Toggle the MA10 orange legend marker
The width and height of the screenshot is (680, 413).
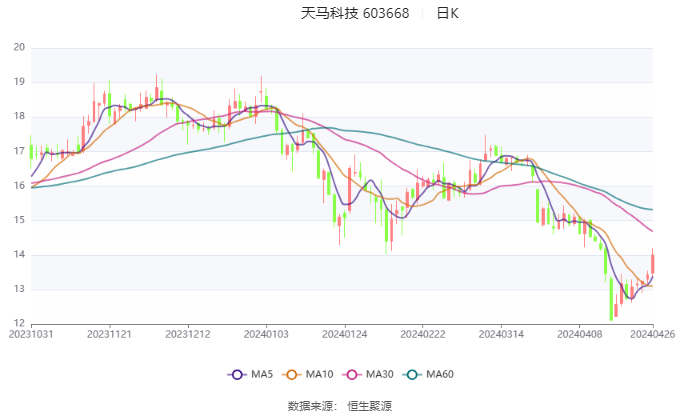[295, 374]
